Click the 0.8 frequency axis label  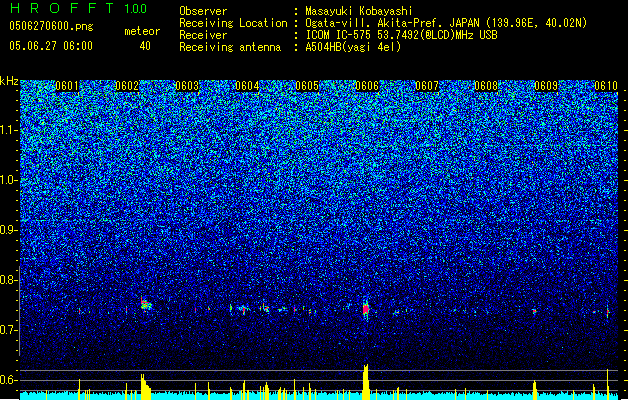coord(9,280)
